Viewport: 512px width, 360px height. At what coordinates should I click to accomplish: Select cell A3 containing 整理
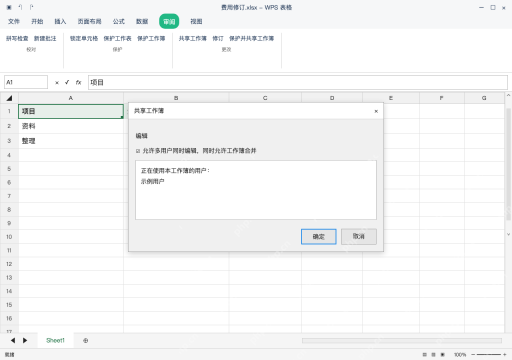click(71, 141)
